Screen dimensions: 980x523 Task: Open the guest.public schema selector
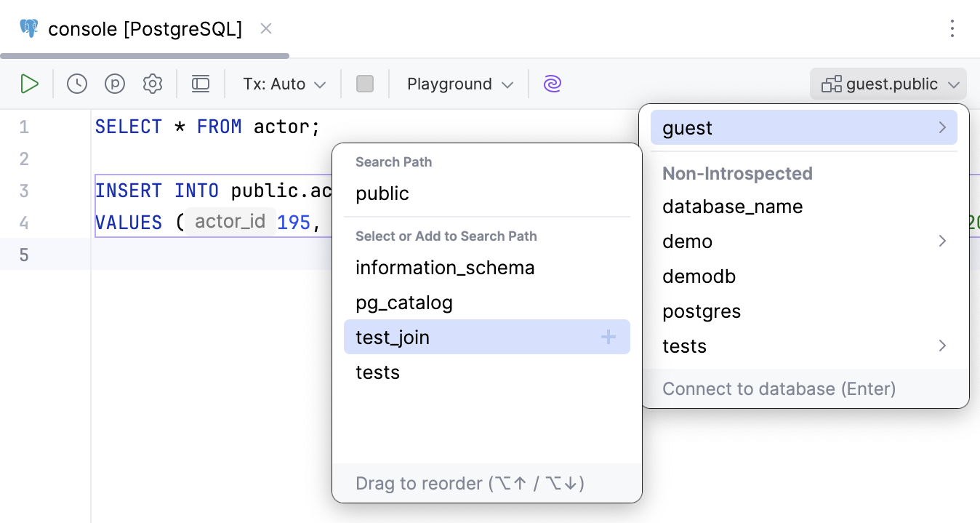pos(888,83)
